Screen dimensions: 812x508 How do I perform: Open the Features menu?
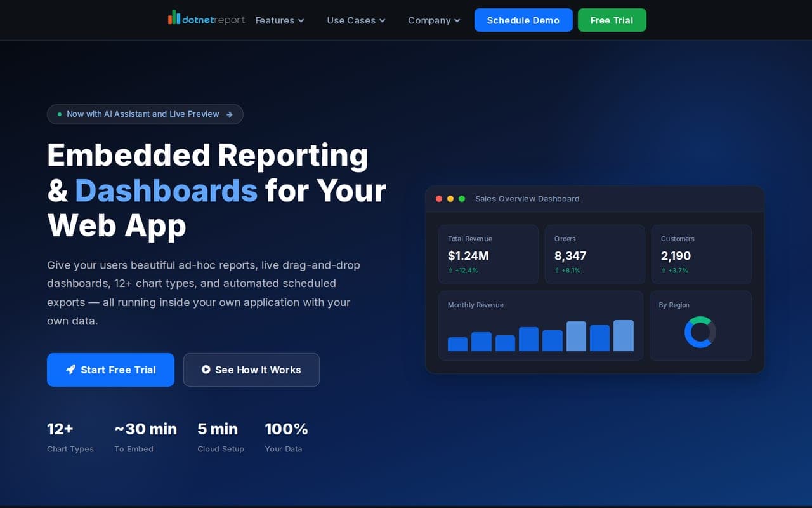coord(280,20)
